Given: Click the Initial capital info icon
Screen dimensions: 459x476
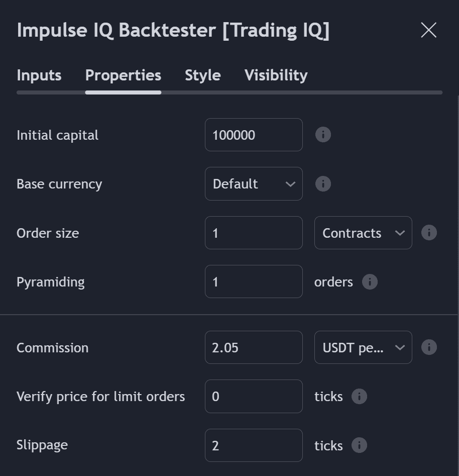Looking at the screenshot, I should (323, 135).
